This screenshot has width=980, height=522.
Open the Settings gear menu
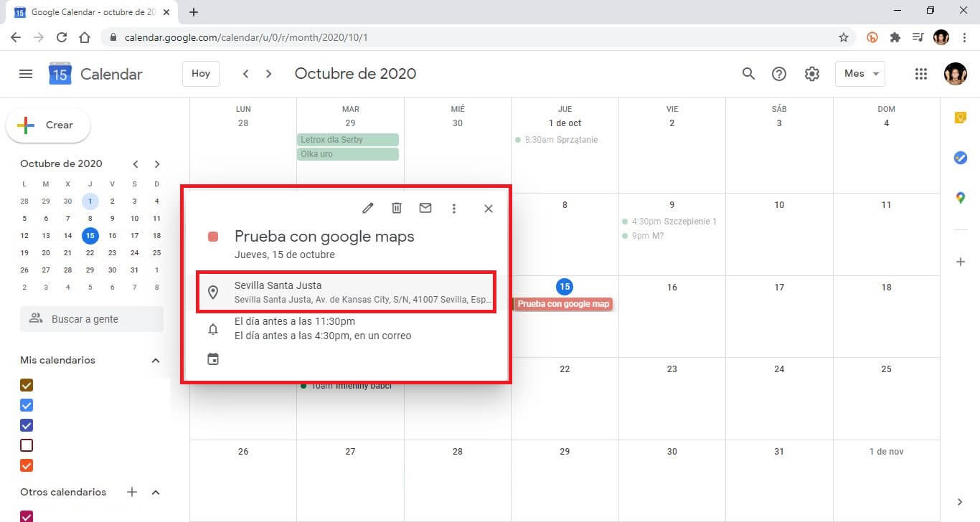coord(811,74)
